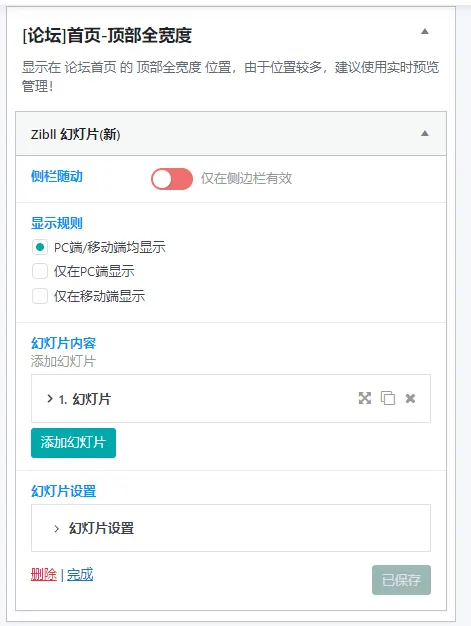Screen dimensions: 471x626
Task: Click the blue 幻灯片设置 section heading
Action: pyautogui.click(x=63, y=491)
